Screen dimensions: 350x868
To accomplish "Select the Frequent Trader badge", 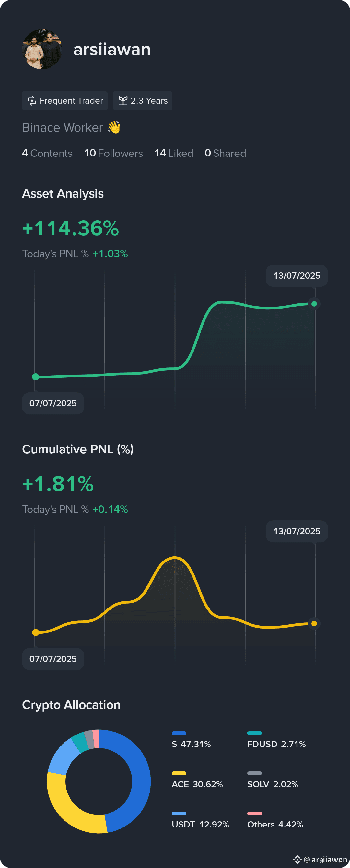I will (x=65, y=101).
